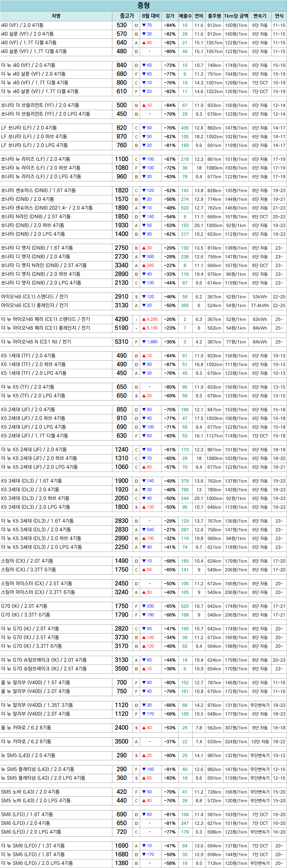Image resolution: width=287 pixels, height=868 pixels.
Task: Select "더 뉴 G70 슈팅브레이크 (IK) / 2.5T 4기통"
Action: (x=44, y=669)
